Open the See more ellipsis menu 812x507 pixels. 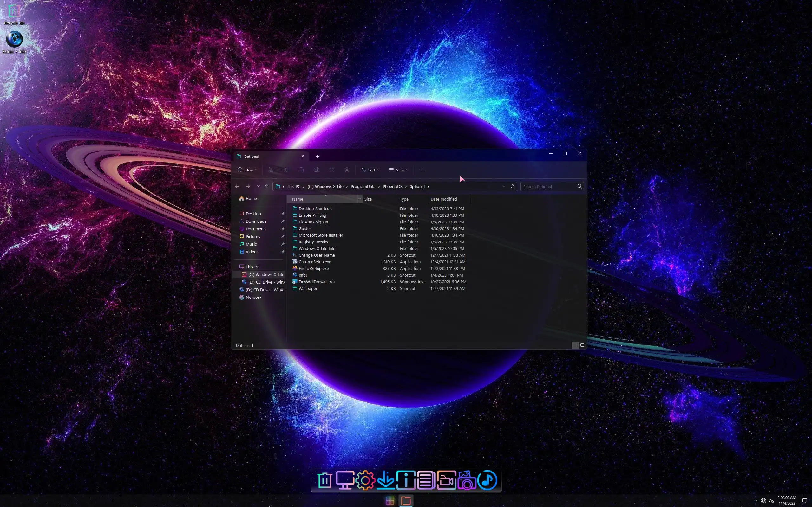coord(422,170)
